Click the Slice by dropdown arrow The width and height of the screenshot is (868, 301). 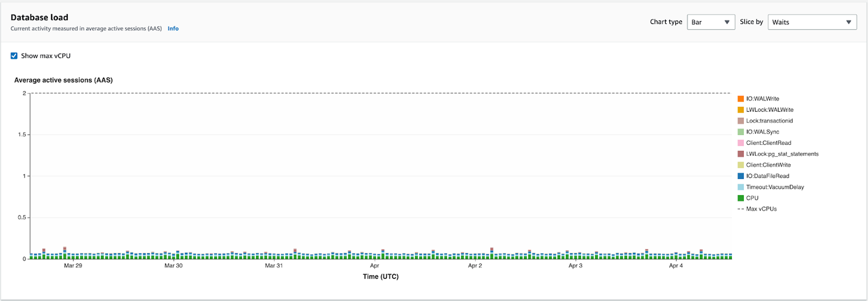(848, 22)
